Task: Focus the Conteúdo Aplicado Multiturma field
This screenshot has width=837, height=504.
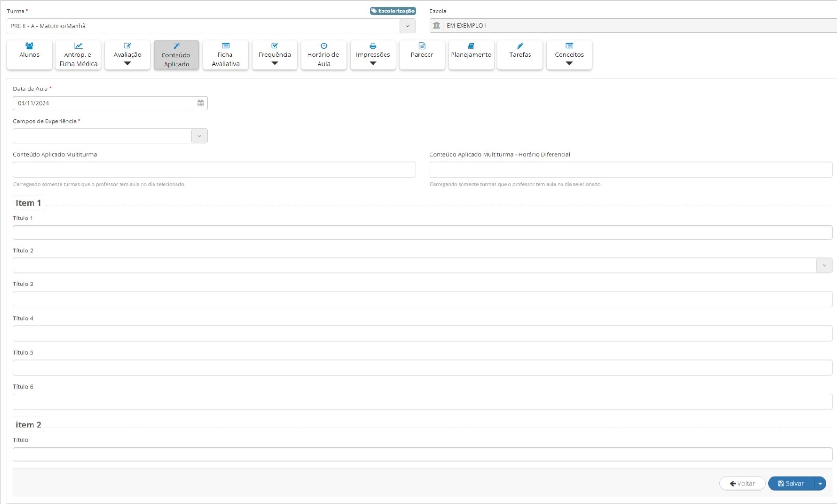Action: click(x=214, y=170)
